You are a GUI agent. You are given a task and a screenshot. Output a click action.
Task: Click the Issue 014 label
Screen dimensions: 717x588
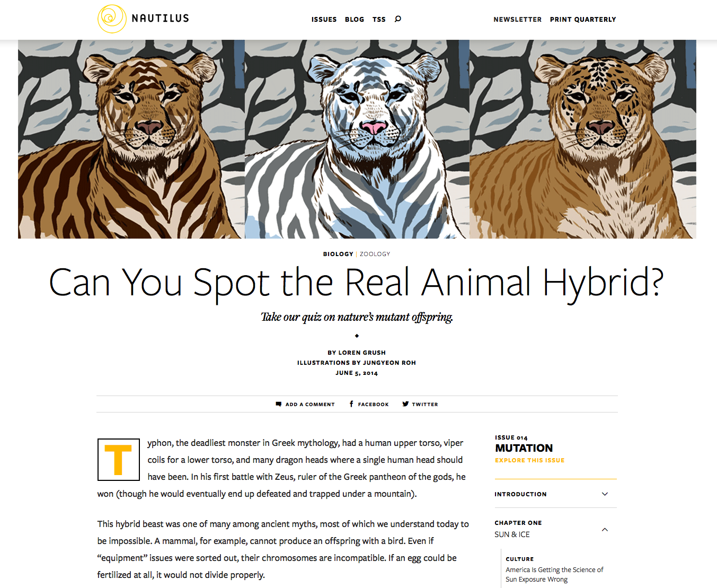511,437
